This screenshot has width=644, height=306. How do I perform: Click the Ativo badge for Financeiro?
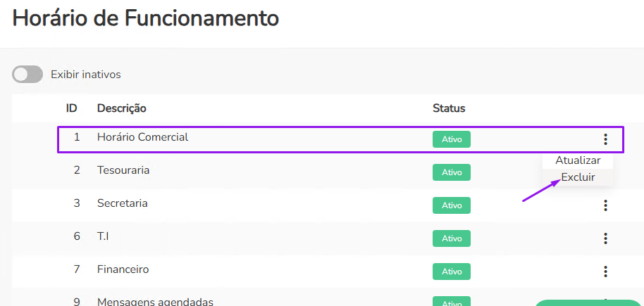pos(451,272)
